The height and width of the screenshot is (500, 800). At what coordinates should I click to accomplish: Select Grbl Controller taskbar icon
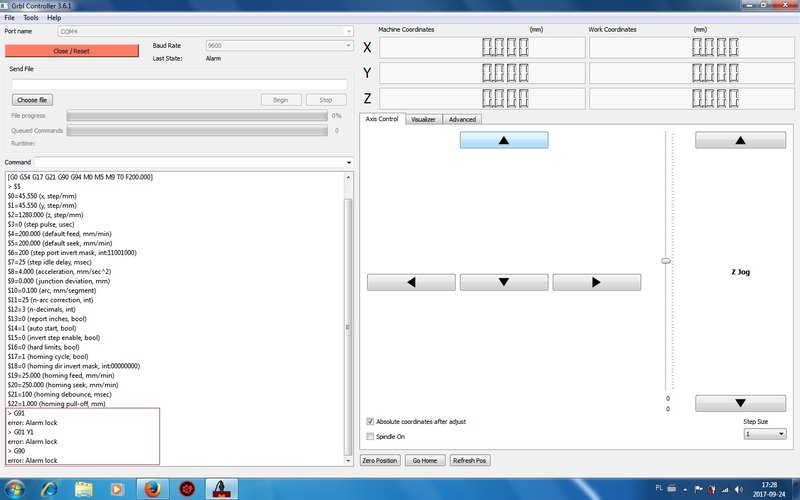tap(221, 489)
